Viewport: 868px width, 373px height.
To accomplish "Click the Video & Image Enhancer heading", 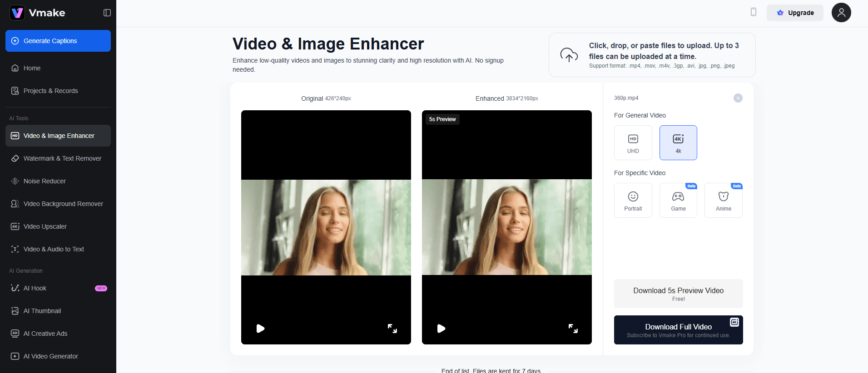I will (x=328, y=44).
